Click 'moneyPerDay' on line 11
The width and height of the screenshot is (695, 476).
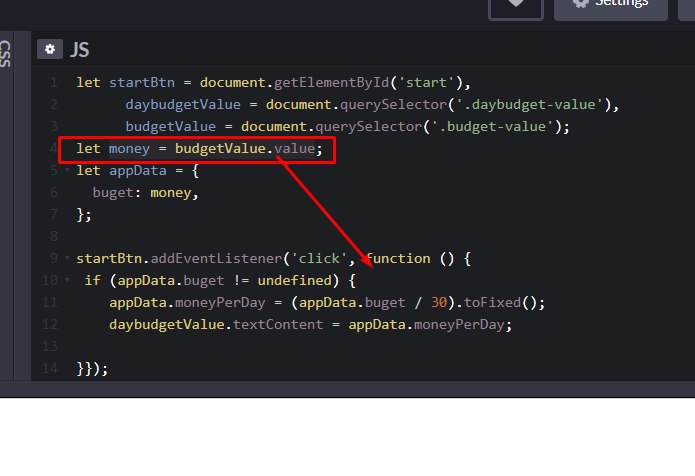[x=220, y=303]
